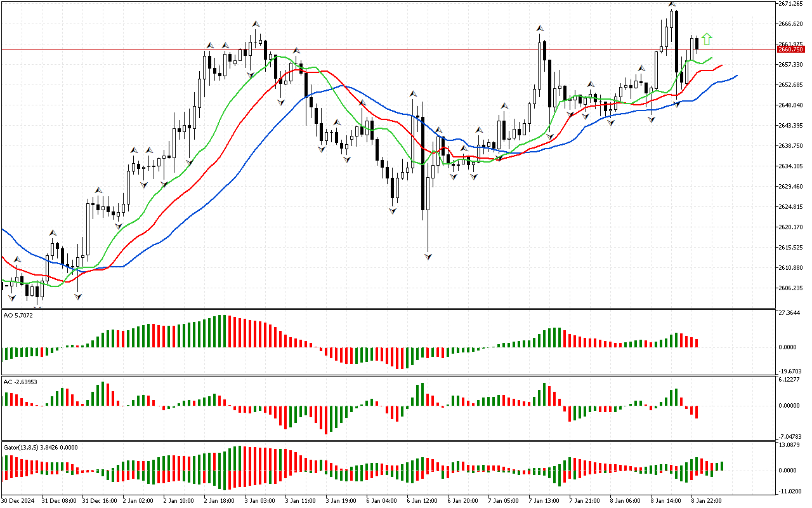Select the 2 Jan 02:00 time label
This screenshot has width=812, height=508.
coord(139,501)
